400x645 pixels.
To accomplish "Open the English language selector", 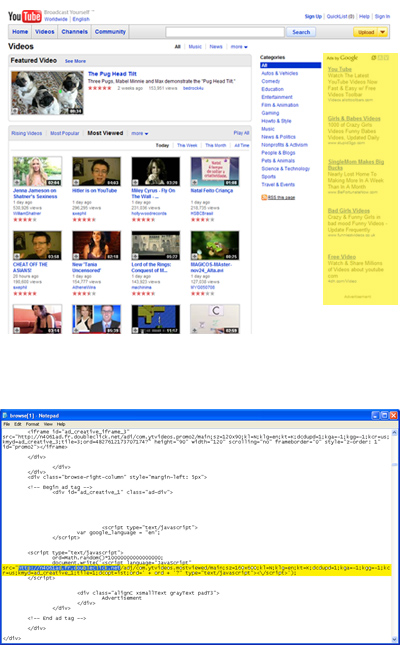I will 81,19.
